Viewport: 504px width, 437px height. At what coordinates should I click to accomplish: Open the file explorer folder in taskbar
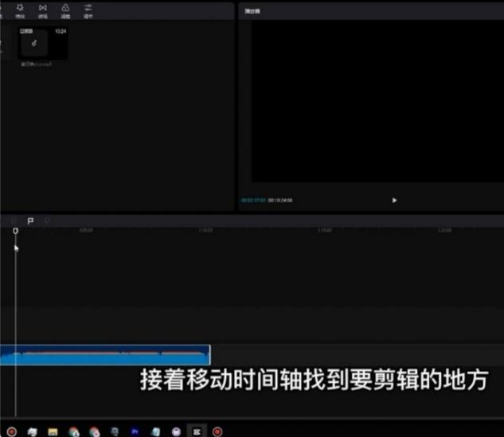pyautogui.click(x=53, y=431)
